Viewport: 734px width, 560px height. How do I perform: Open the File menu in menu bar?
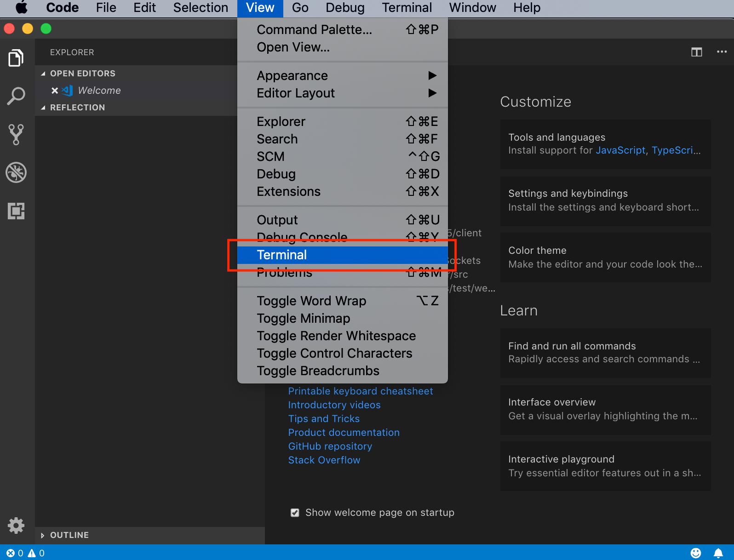click(106, 8)
